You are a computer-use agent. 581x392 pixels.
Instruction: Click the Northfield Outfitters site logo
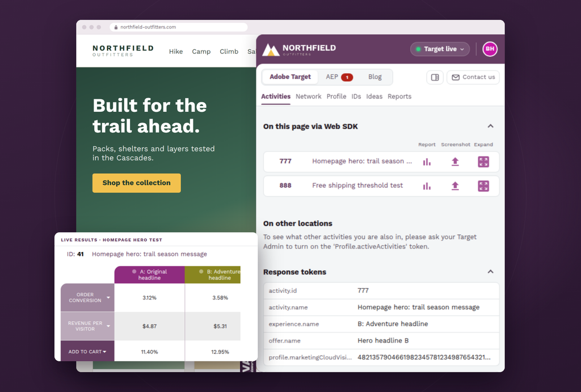(123, 50)
